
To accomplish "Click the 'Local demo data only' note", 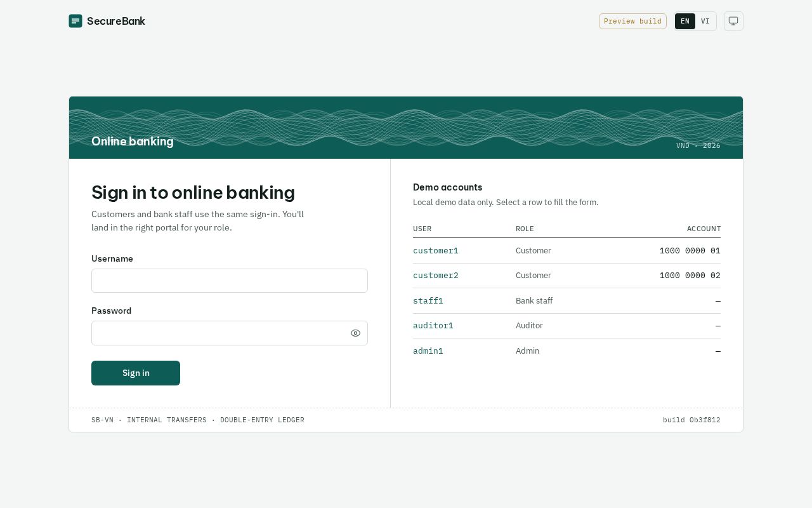I will (506, 203).
